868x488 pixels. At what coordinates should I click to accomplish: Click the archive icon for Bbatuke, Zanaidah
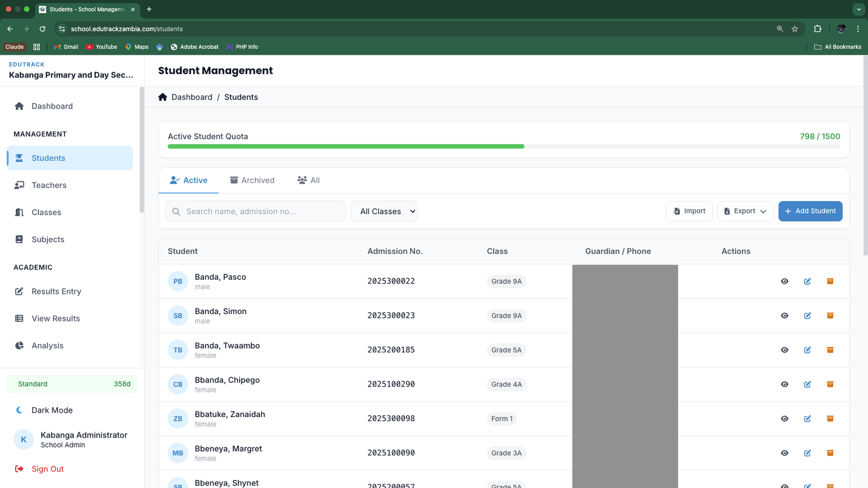click(x=830, y=419)
